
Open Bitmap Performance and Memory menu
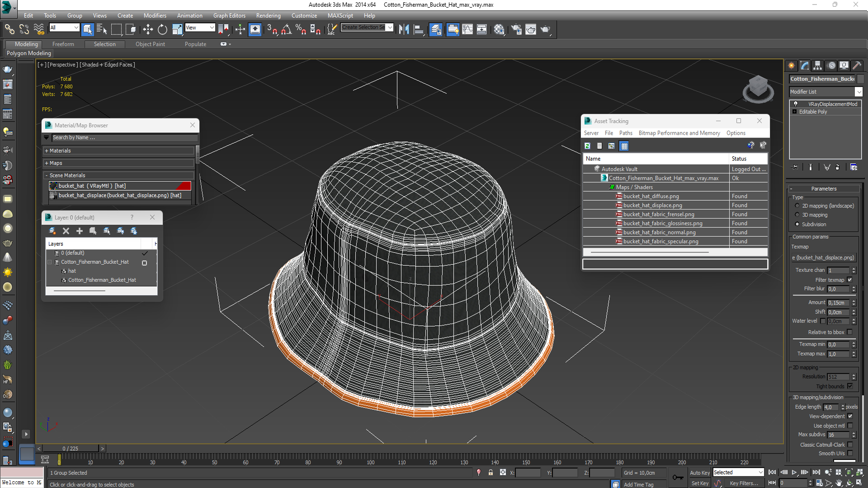(x=679, y=133)
